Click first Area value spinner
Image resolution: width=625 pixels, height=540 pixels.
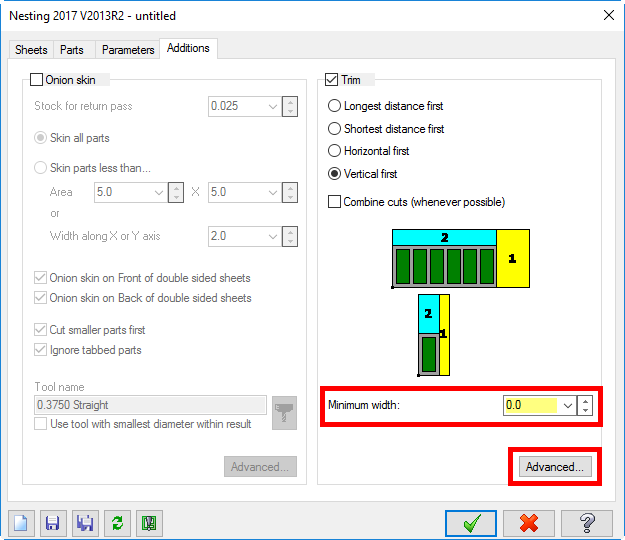176,192
